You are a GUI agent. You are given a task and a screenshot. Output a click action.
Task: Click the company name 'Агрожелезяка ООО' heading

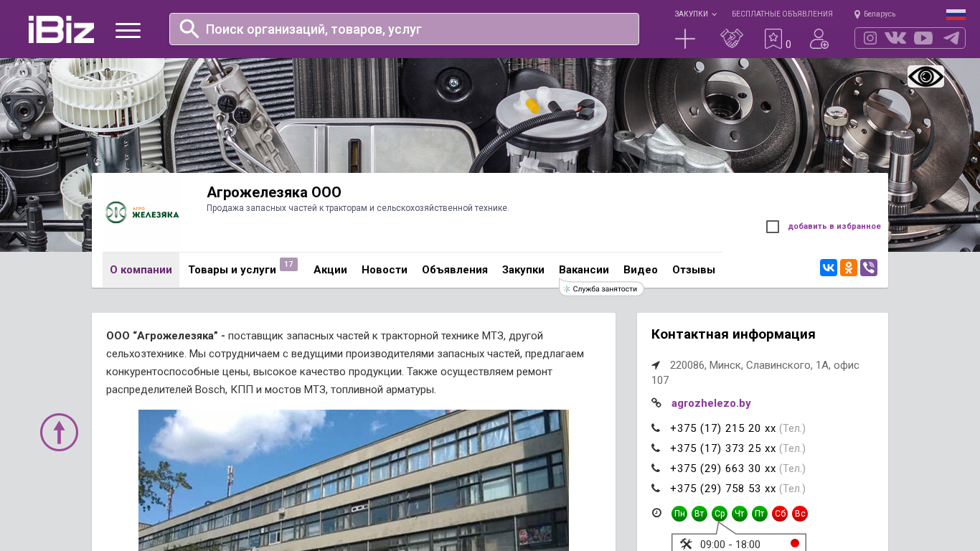click(x=274, y=192)
